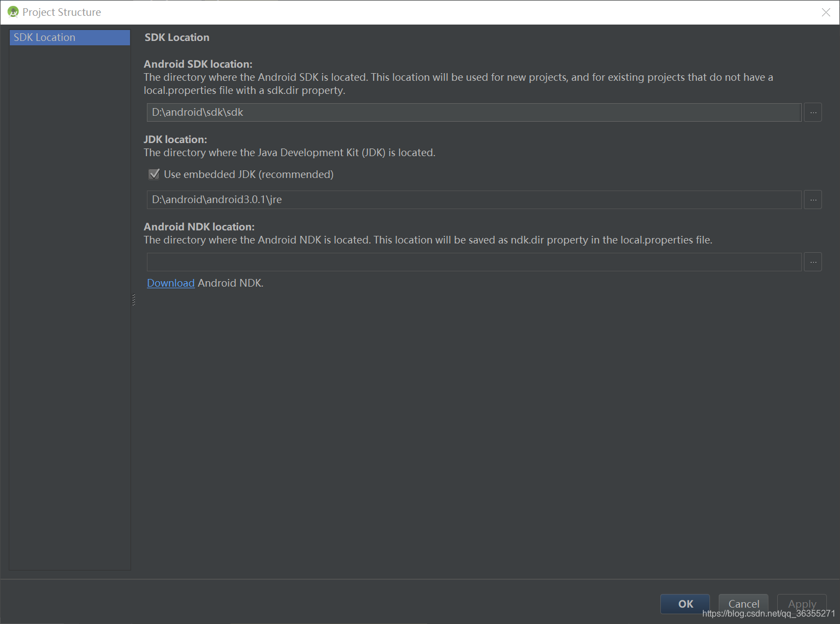Image resolution: width=840 pixels, height=624 pixels.
Task: Click the Android SDK location path field
Action: click(x=473, y=112)
